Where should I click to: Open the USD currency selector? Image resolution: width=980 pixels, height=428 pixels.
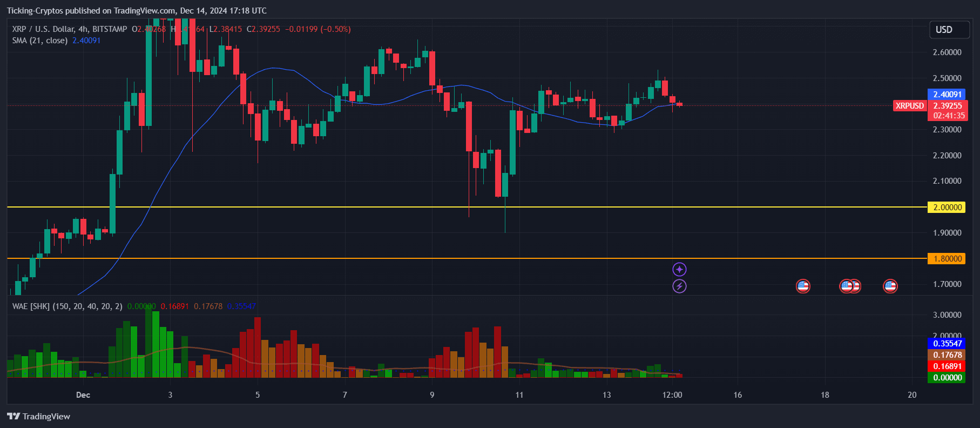(x=949, y=30)
